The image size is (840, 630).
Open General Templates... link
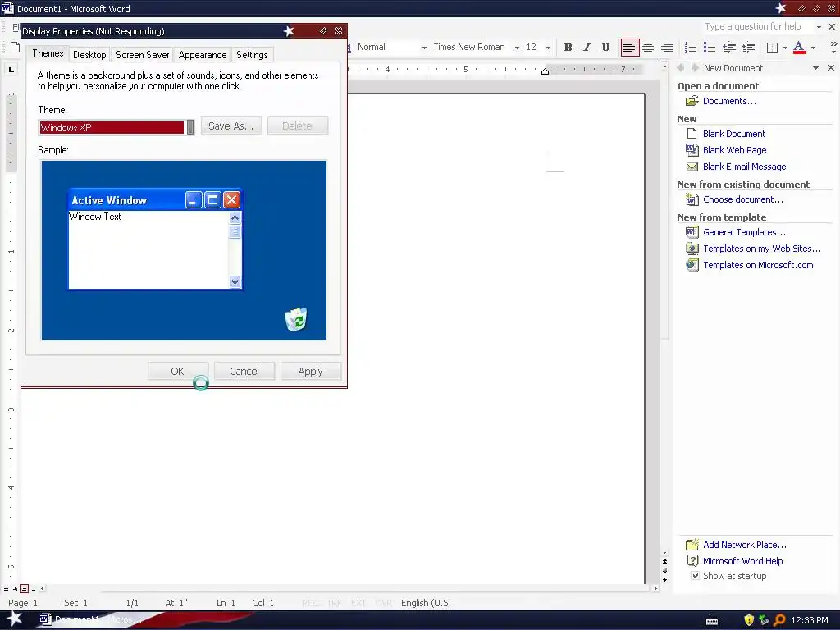(x=744, y=232)
